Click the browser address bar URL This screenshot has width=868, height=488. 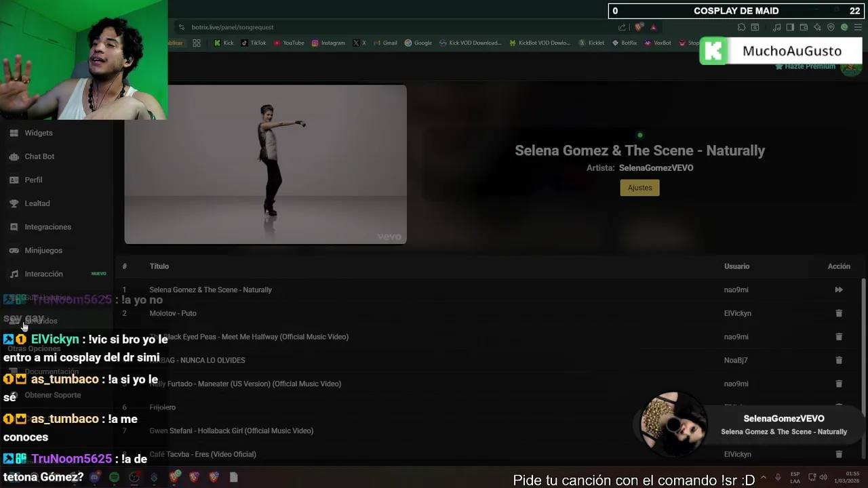pyautogui.click(x=233, y=27)
